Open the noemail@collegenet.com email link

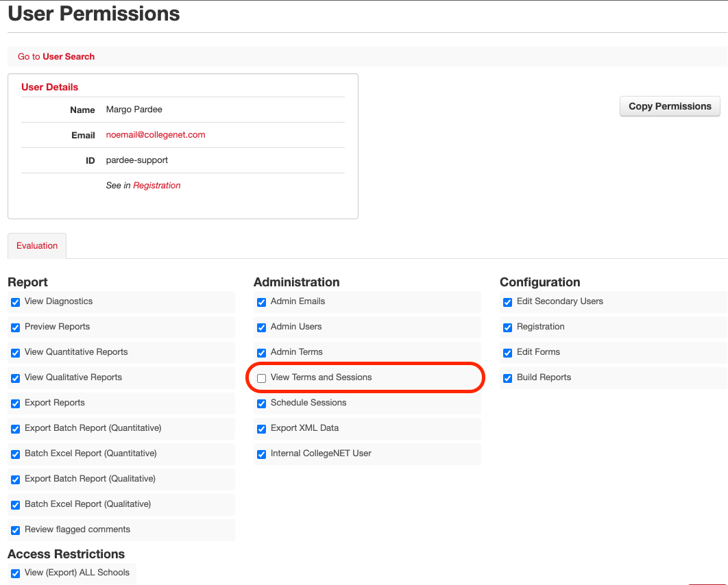pyautogui.click(x=156, y=135)
